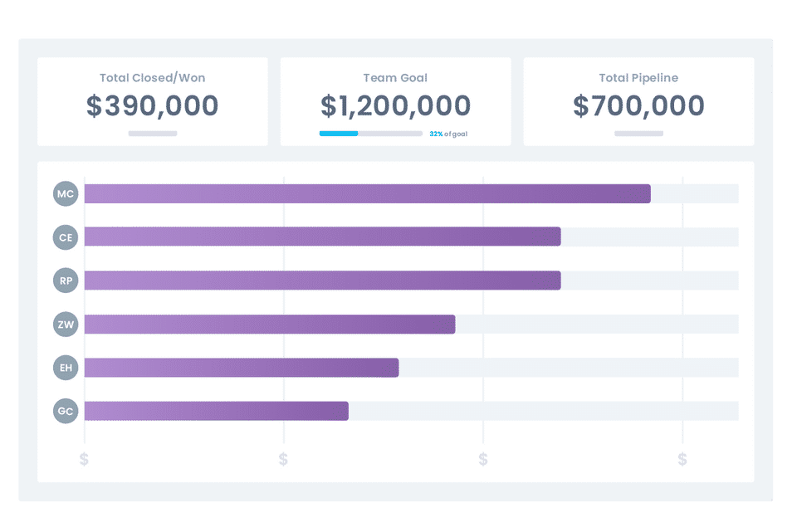The height and width of the screenshot is (532, 797).
Task: Click the 32% of goal label
Action: coord(448,134)
